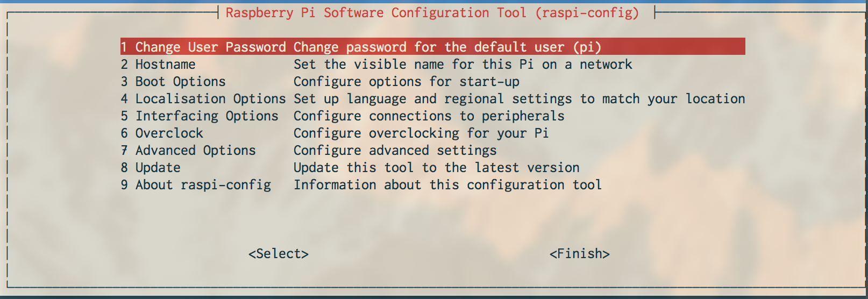Click 'Configure options for start-up' description

[406, 82]
